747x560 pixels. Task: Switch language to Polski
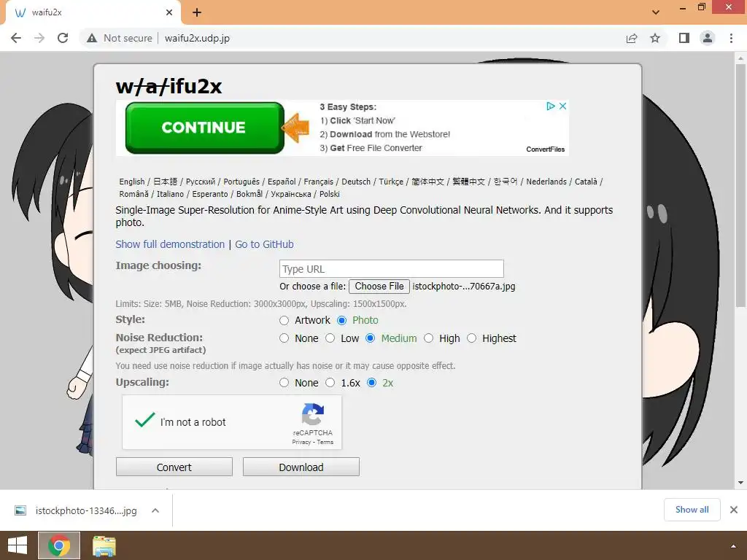coord(330,194)
